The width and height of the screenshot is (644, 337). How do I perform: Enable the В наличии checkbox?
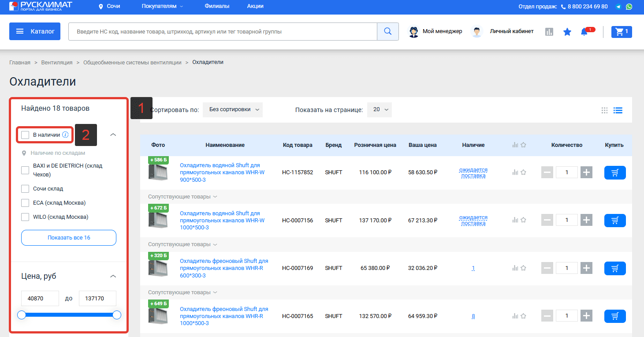[25, 135]
